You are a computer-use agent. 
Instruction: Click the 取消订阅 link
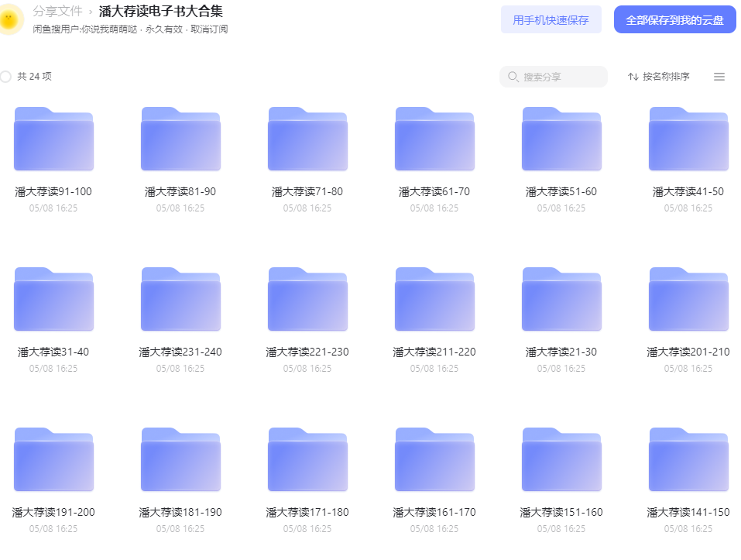click(209, 29)
